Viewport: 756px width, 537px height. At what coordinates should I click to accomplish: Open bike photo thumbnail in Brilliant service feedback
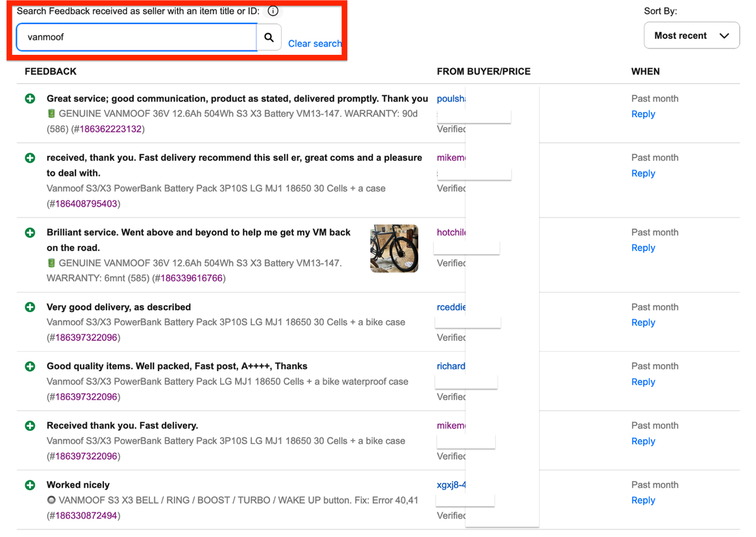click(394, 248)
